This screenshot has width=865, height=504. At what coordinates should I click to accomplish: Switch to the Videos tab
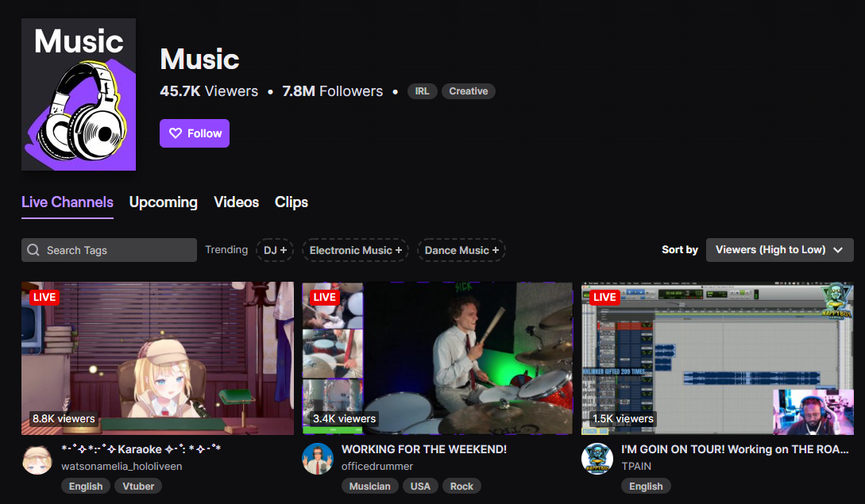(x=236, y=202)
